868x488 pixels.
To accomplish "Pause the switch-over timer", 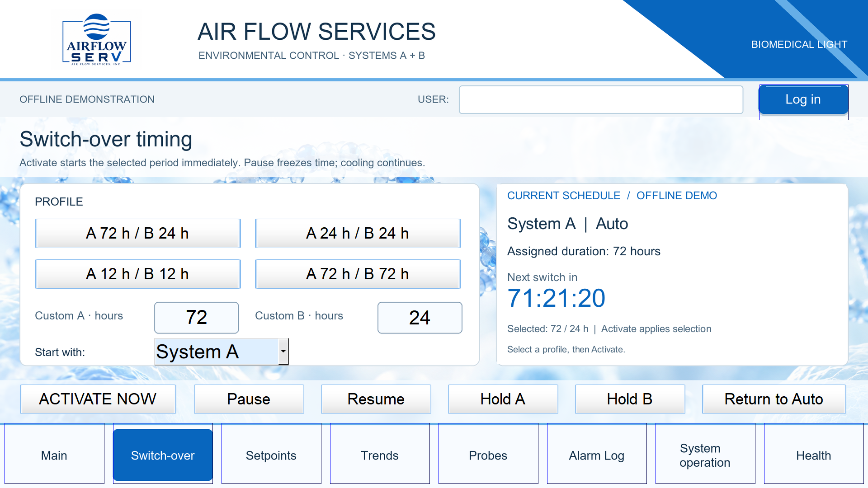I will pos(249,399).
